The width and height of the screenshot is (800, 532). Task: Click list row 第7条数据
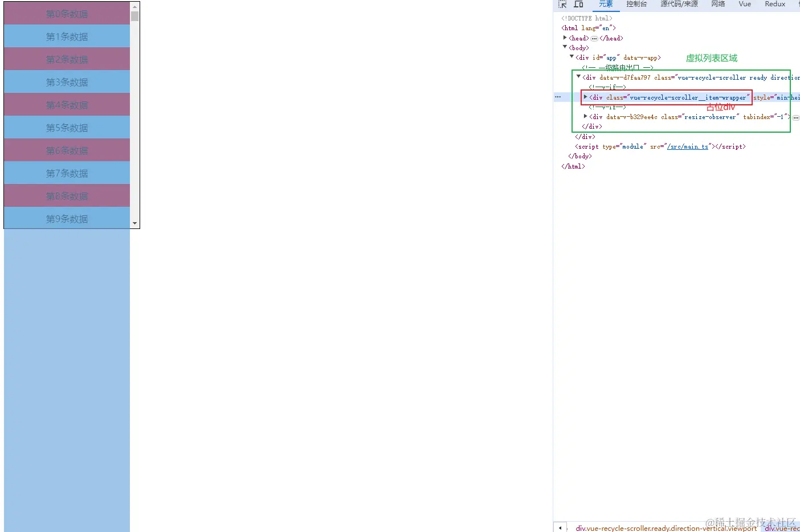click(x=67, y=173)
